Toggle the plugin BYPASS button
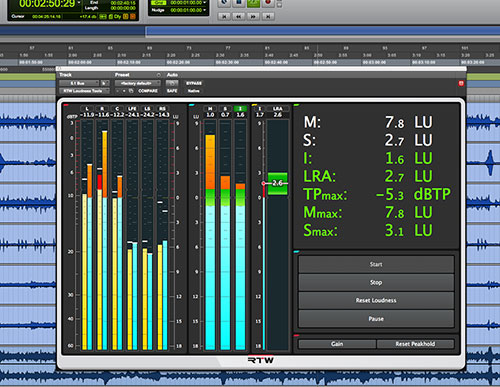 pos(194,83)
